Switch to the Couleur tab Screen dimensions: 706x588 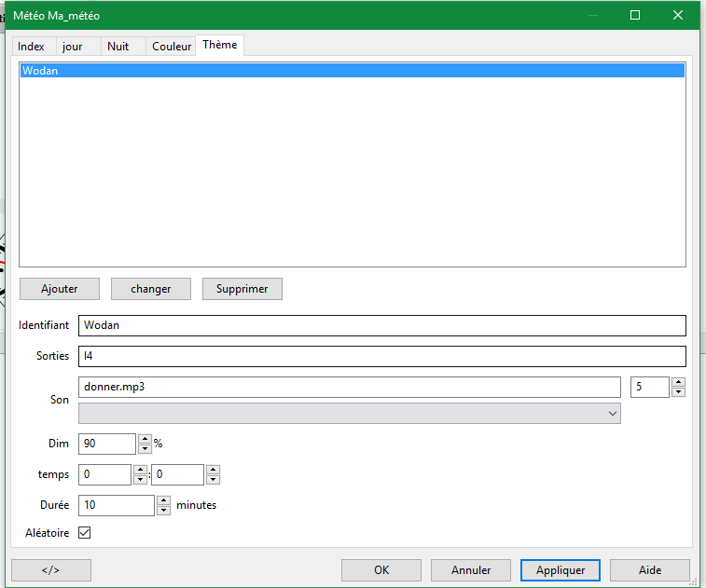tap(172, 47)
